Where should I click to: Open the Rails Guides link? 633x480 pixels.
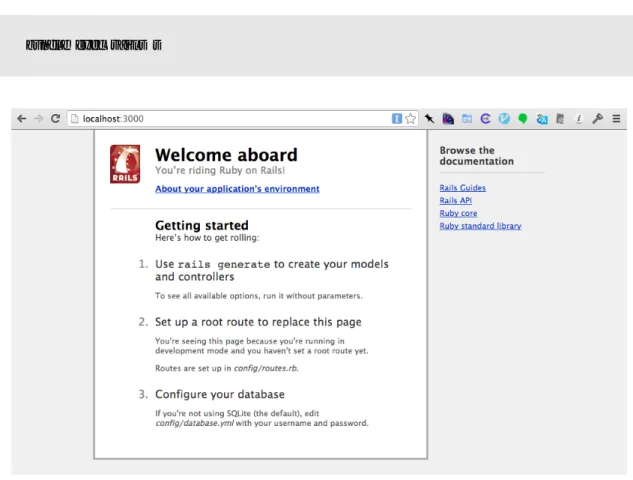click(463, 188)
